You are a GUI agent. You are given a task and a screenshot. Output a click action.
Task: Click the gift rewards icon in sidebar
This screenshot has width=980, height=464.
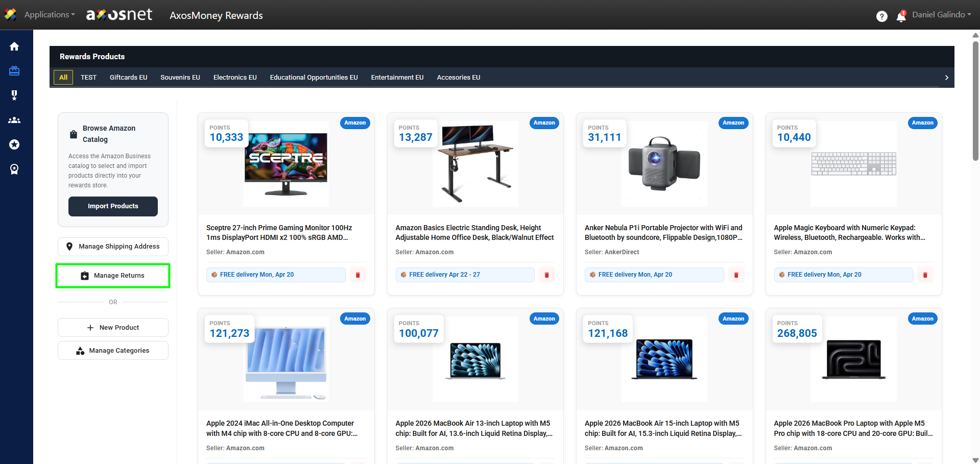14,71
